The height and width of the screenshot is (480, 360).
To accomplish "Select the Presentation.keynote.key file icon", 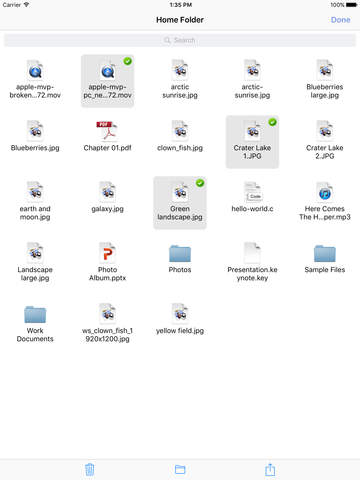I will click(252, 253).
